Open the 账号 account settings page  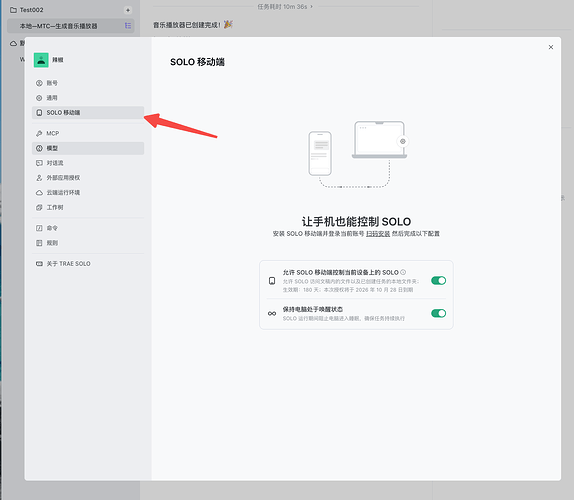pos(88,83)
